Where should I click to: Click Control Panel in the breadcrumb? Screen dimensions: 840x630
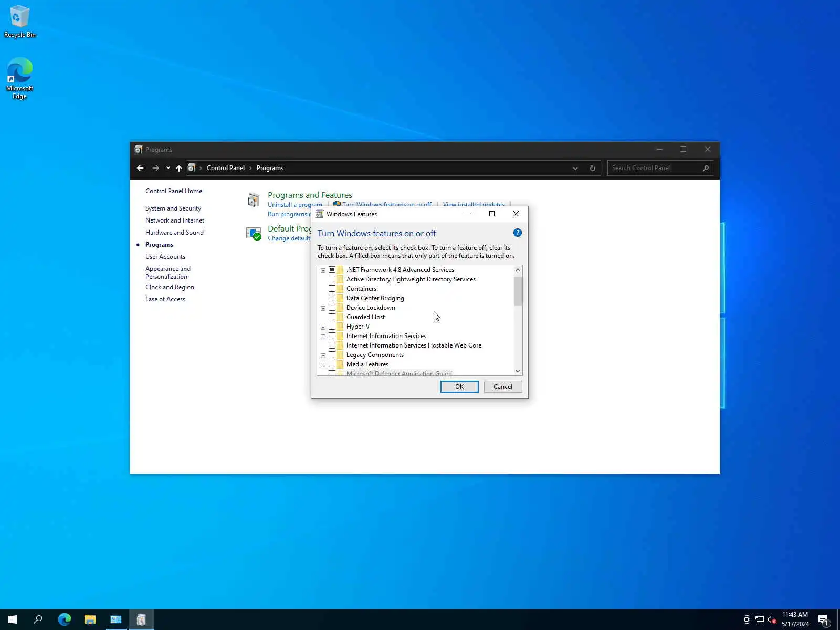tap(226, 168)
